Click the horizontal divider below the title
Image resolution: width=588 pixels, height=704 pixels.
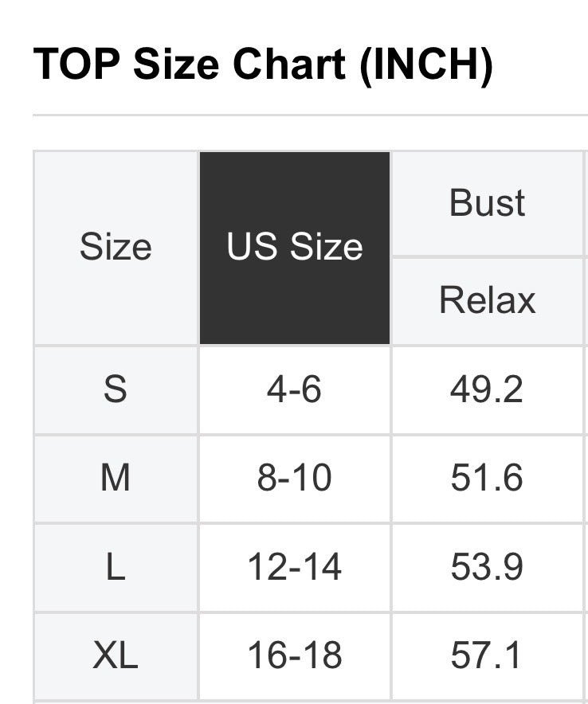click(310, 115)
